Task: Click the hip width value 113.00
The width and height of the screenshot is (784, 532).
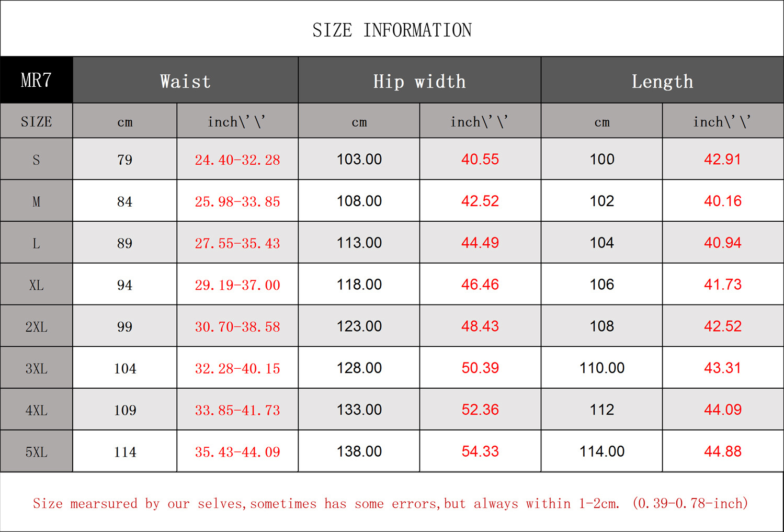Action: pos(359,243)
